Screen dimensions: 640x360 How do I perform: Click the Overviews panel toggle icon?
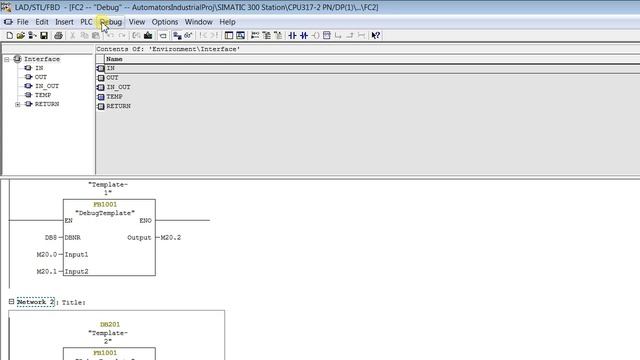(229, 36)
